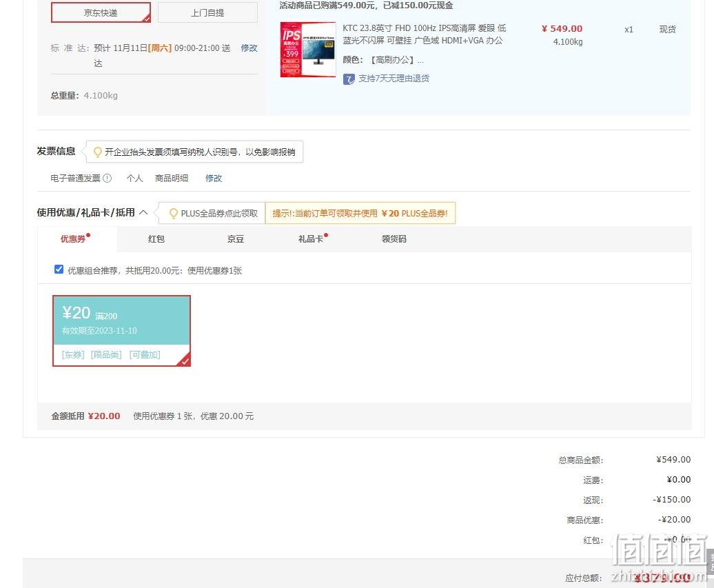Click 商品明细 invoice content text
Screen dimensions: 714x588
[x=171, y=178]
